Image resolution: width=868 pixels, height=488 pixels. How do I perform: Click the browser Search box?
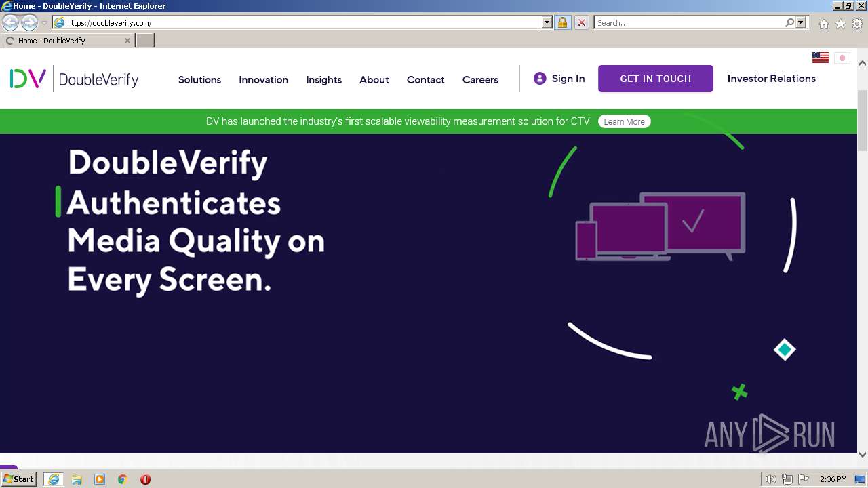click(689, 23)
